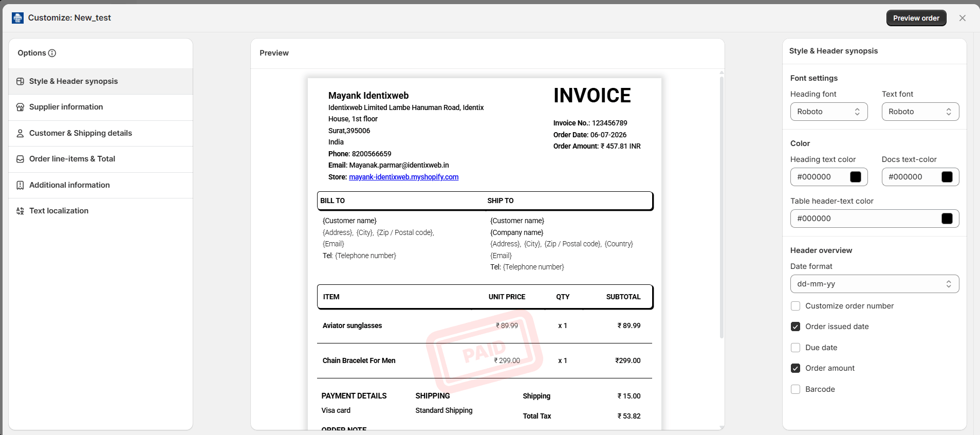Expand the Date format dd-mm-yy dropdown
This screenshot has width=980, height=435.
point(875,284)
